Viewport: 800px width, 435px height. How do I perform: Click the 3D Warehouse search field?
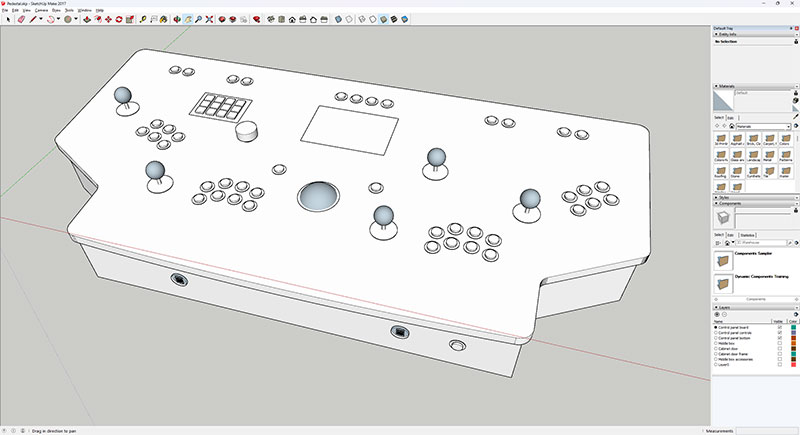[x=761, y=243]
